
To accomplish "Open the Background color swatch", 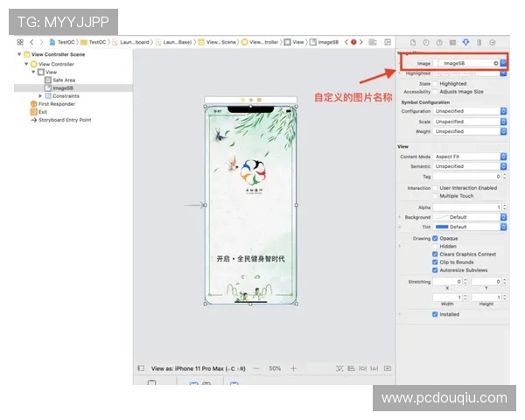I will [x=441, y=217].
